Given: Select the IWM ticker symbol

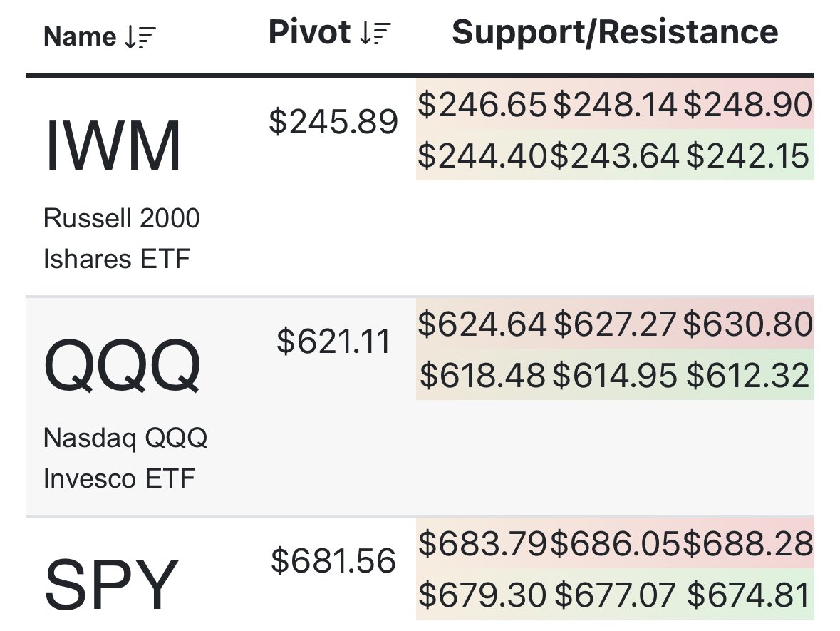Looking at the screenshot, I should (113, 146).
